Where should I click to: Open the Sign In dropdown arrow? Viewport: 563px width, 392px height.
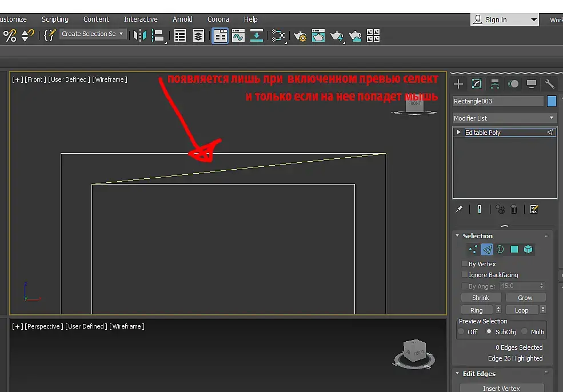click(534, 20)
